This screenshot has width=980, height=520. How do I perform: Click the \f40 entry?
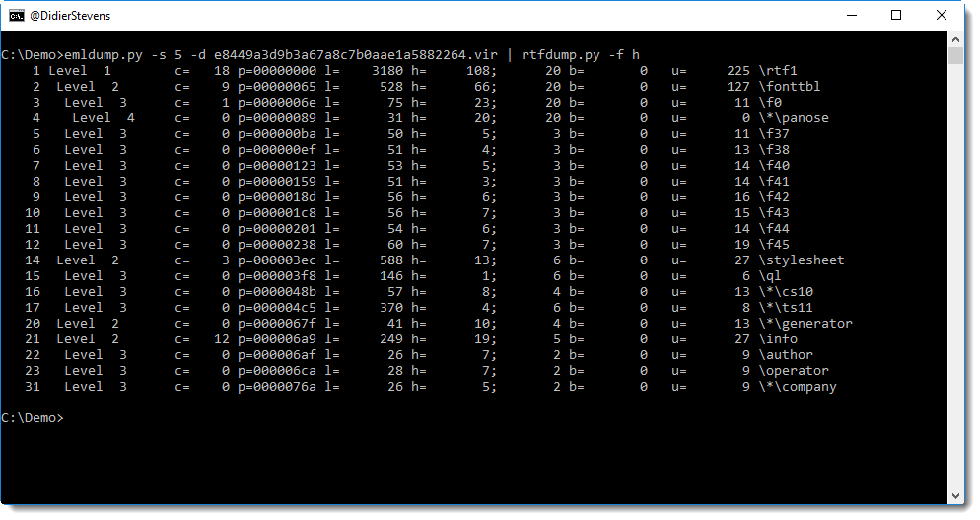click(x=774, y=166)
